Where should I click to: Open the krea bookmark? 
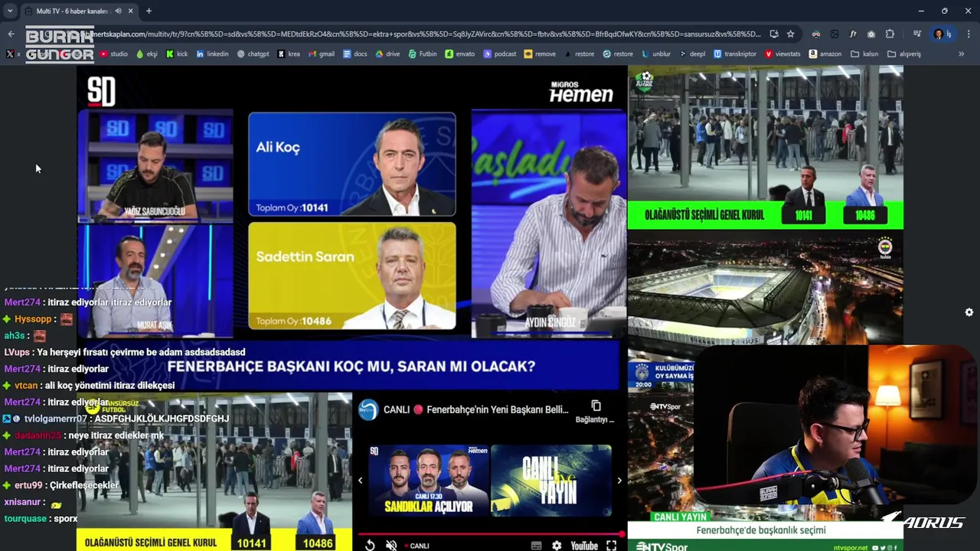[289, 54]
